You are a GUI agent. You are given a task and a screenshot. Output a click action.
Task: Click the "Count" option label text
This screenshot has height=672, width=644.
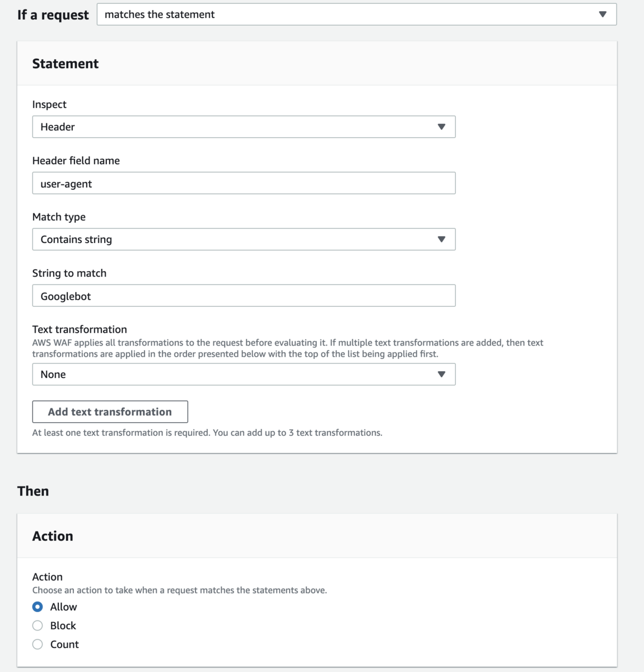click(x=64, y=645)
